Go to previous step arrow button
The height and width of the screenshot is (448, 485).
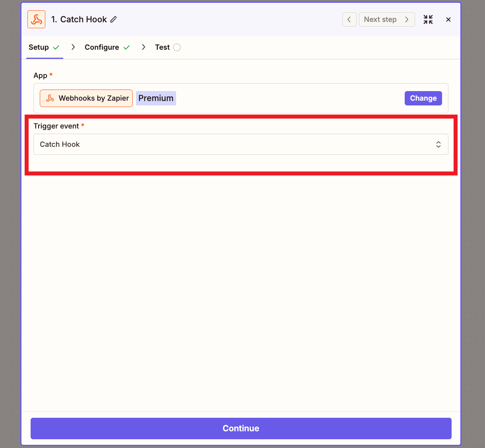349,19
